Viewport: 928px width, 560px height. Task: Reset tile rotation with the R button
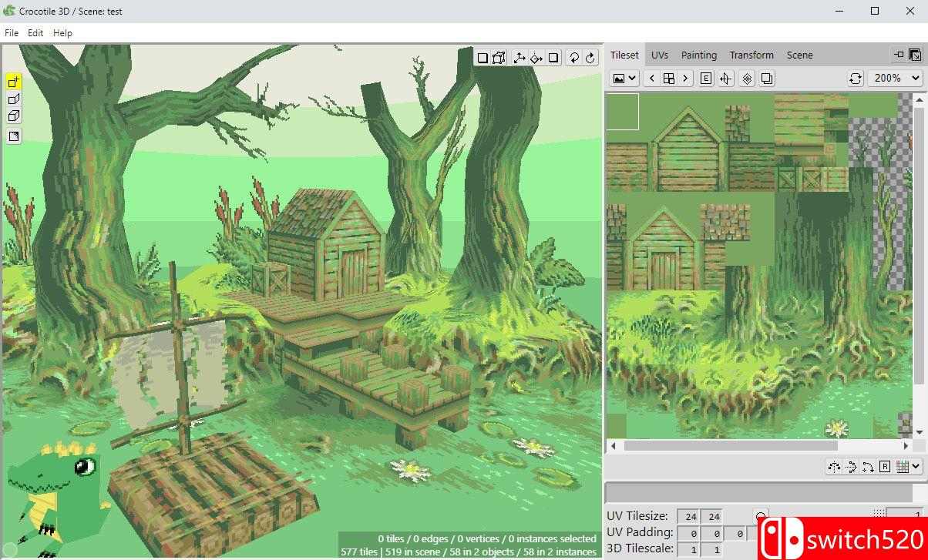[x=885, y=467]
